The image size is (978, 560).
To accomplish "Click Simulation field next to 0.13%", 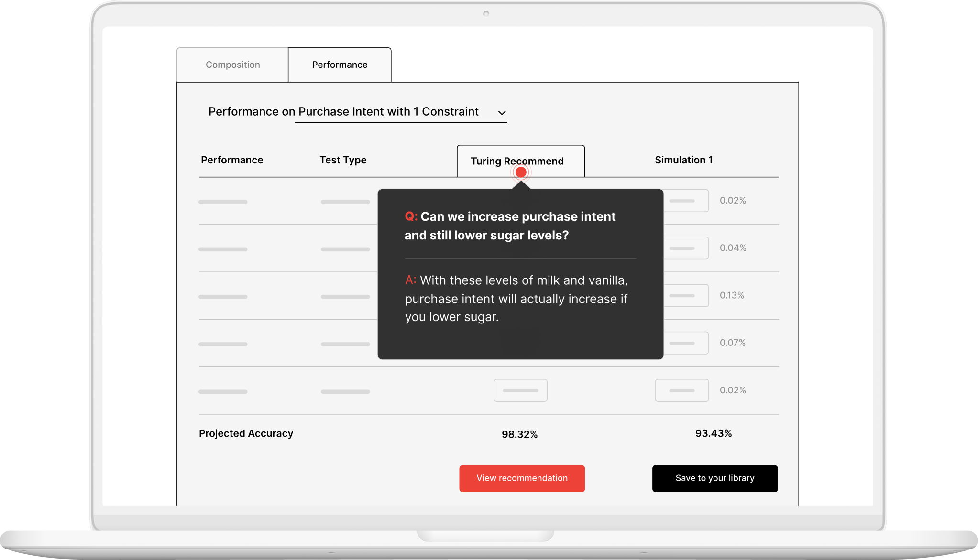I will click(687, 295).
